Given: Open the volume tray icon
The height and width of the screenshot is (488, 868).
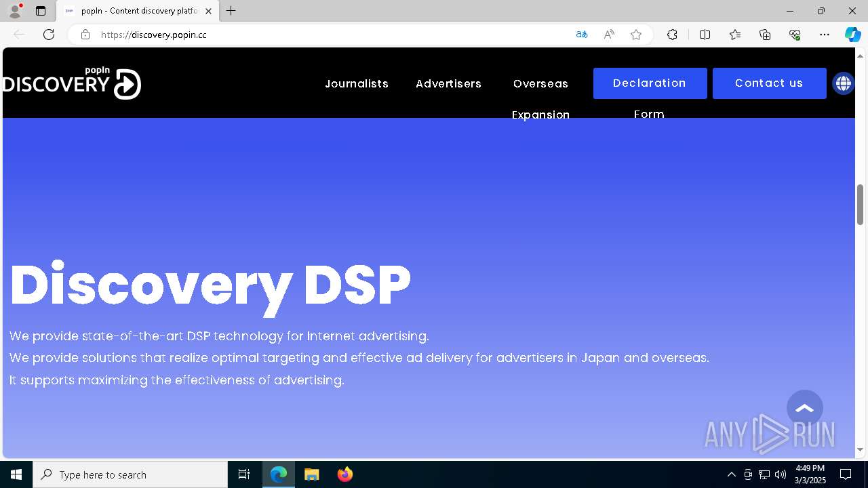Looking at the screenshot, I should (781, 474).
